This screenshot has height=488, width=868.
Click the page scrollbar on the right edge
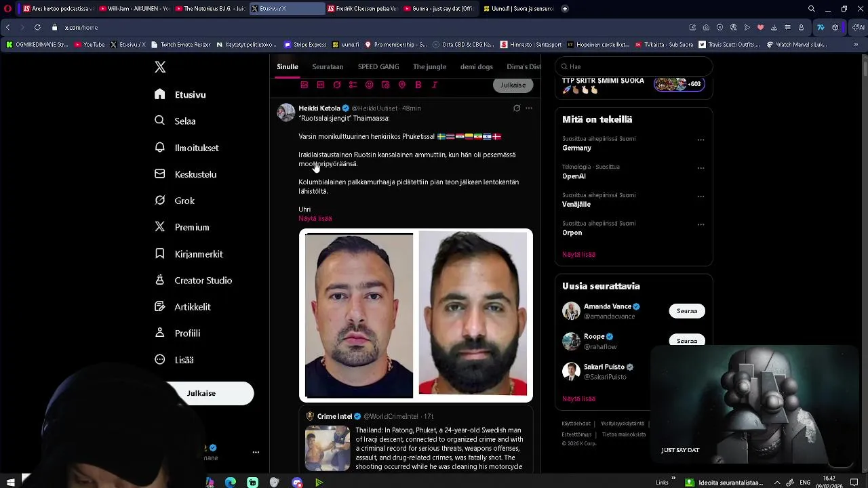pos(865,68)
